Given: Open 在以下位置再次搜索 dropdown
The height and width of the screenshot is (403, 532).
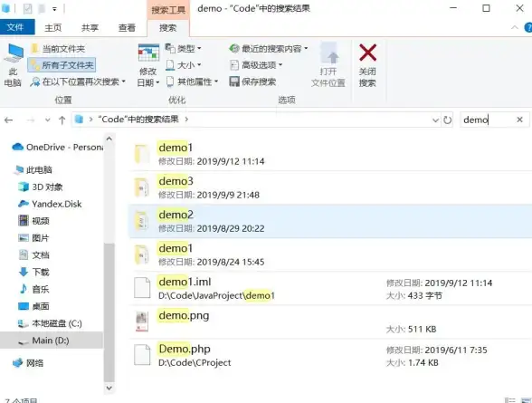Looking at the screenshot, I should [x=78, y=82].
